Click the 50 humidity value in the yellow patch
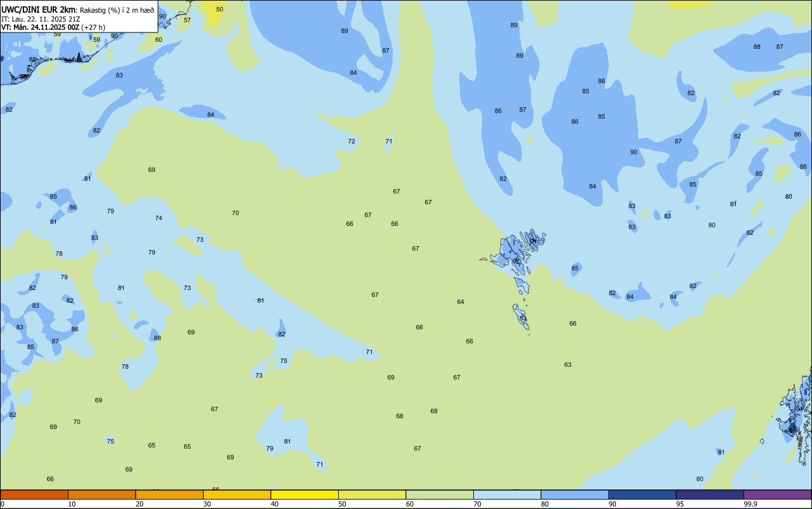 pyautogui.click(x=219, y=10)
